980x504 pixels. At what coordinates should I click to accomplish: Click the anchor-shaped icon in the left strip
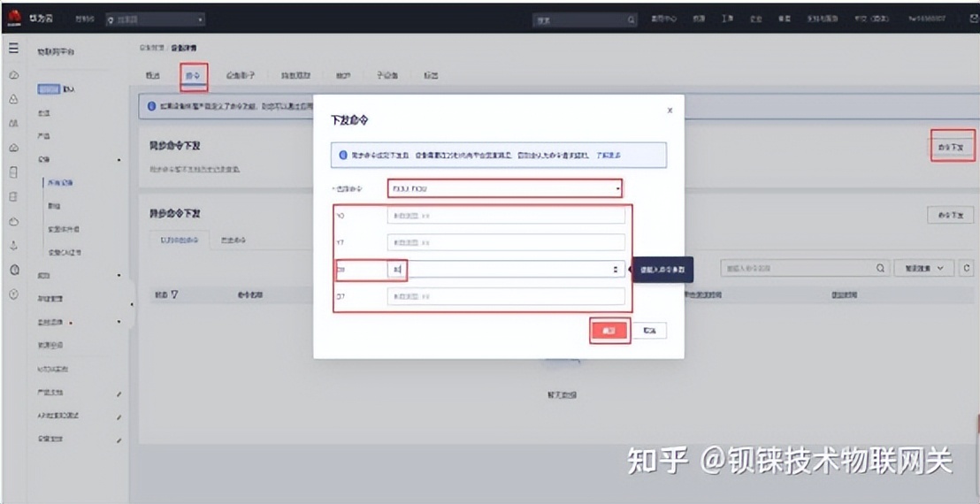pos(14,246)
